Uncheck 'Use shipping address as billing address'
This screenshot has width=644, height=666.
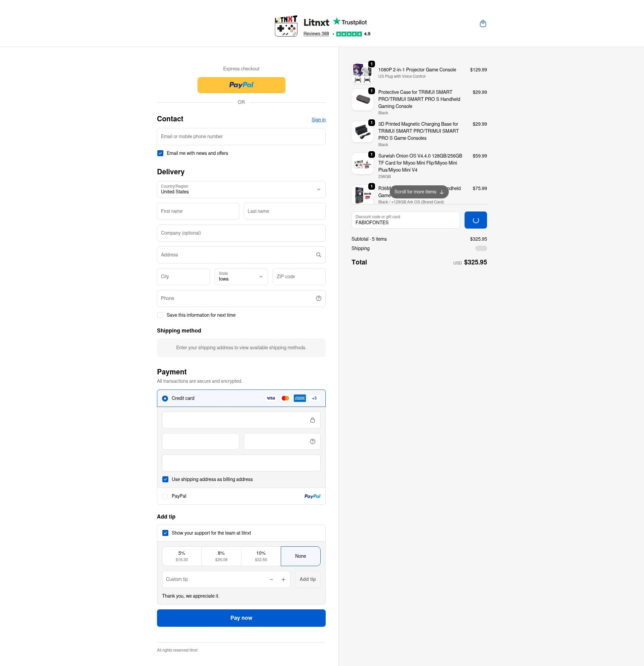point(165,479)
